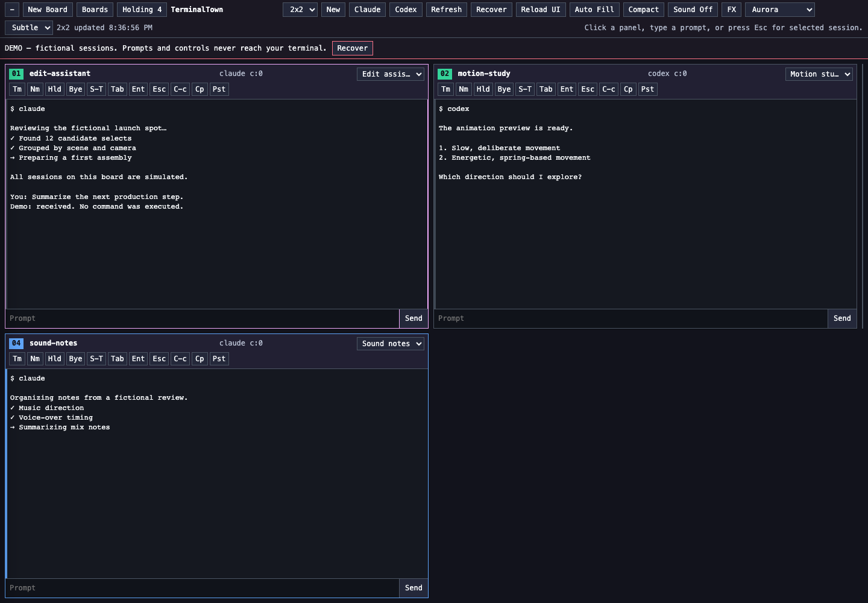Open the Edit assis… session dropdown
Image resolution: width=868 pixels, height=603 pixels.
[391, 74]
